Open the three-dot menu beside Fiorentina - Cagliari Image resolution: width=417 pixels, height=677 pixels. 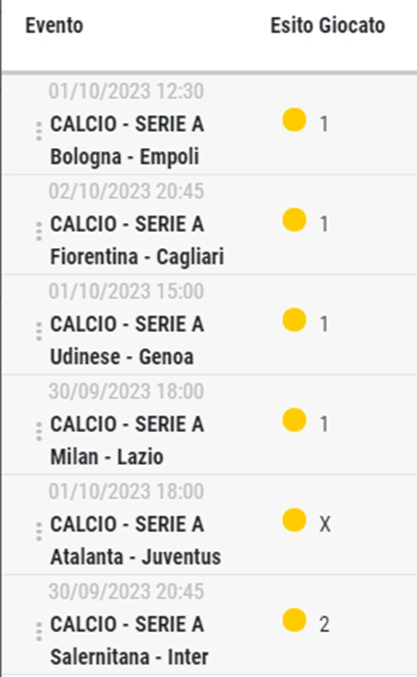tap(39, 231)
